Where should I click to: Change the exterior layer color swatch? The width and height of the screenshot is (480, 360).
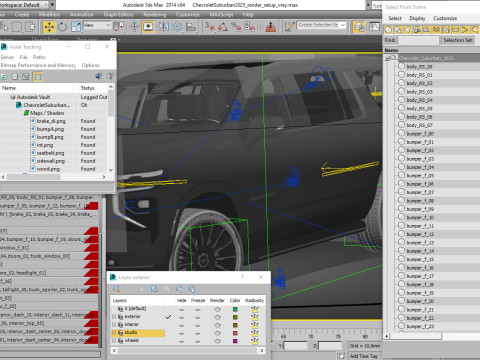(235, 317)
